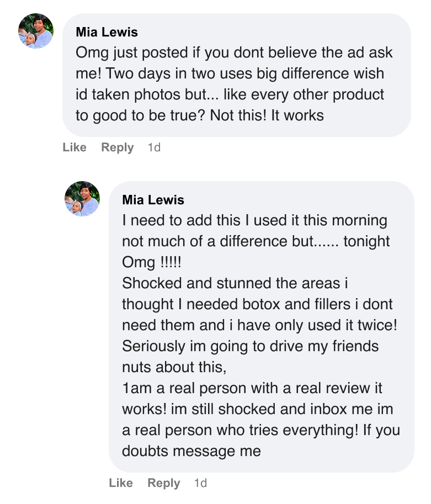
Task: Click the Mia Lewis name on the top comment
Action: 107,32
